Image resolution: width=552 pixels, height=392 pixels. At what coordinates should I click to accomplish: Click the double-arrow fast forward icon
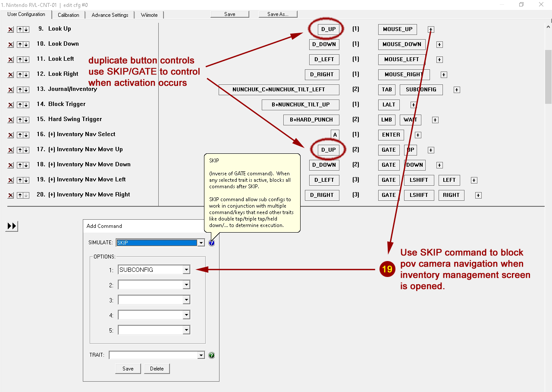[12, 226]
